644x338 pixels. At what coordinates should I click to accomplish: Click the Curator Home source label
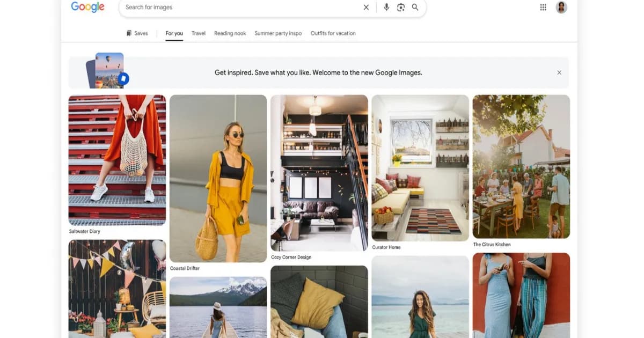click(386, 247)
